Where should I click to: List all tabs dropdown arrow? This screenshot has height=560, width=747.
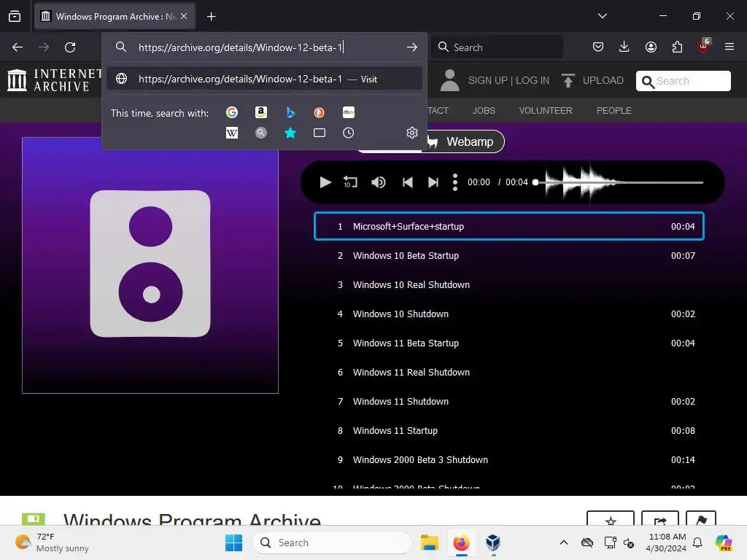(x=603, y=16)
